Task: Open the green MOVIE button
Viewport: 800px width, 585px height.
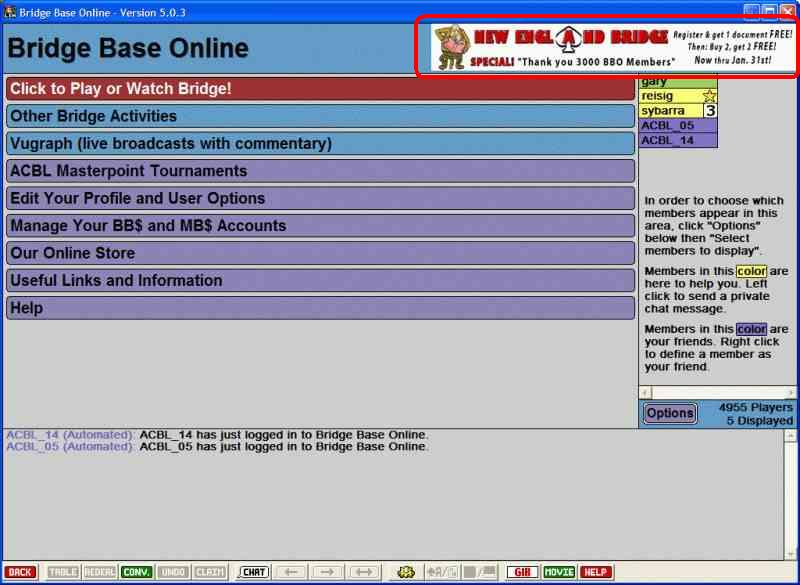Action: tap(559, 572)
